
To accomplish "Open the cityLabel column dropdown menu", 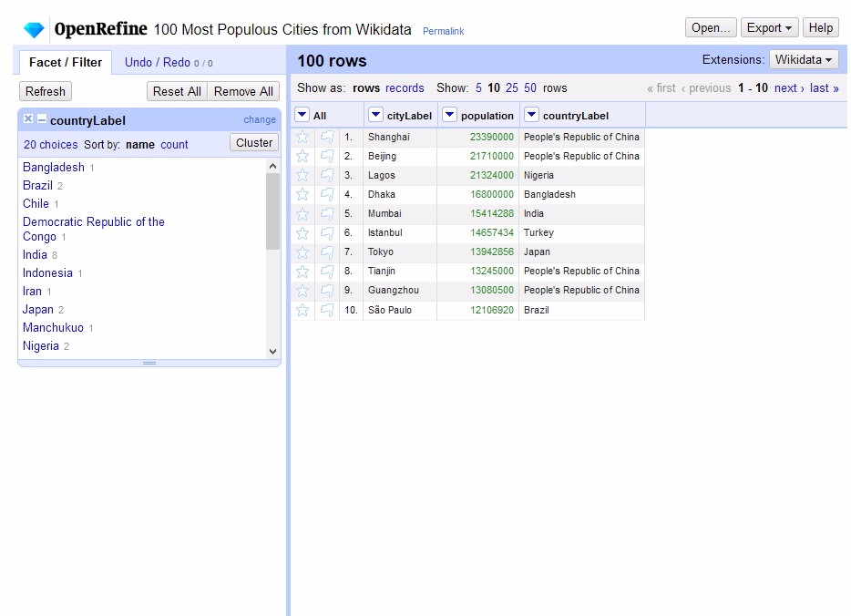I will [x=375, y=115].
